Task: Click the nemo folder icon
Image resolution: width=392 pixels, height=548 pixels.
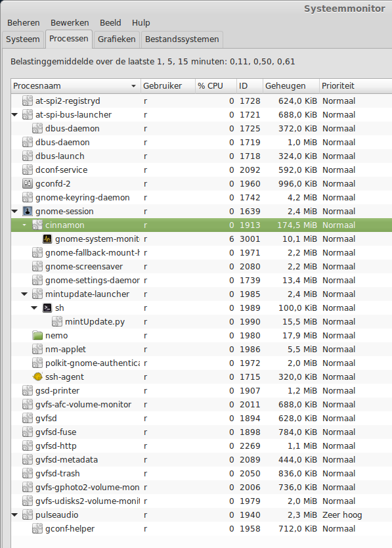Action: (37, 336)
